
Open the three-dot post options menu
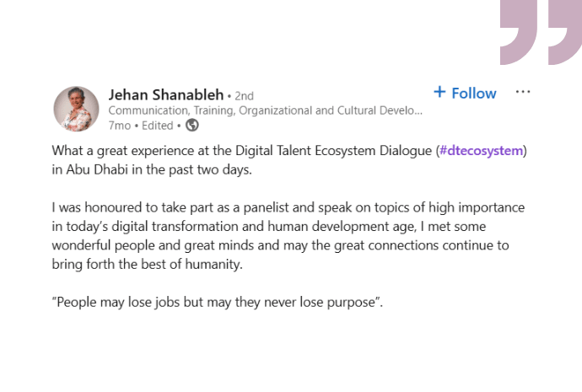522,92
